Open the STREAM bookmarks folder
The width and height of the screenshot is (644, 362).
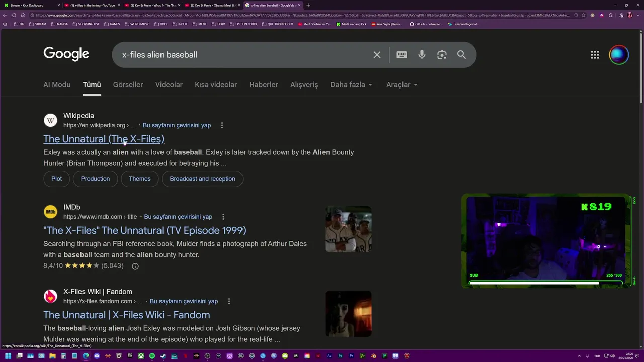pos(37,24)
